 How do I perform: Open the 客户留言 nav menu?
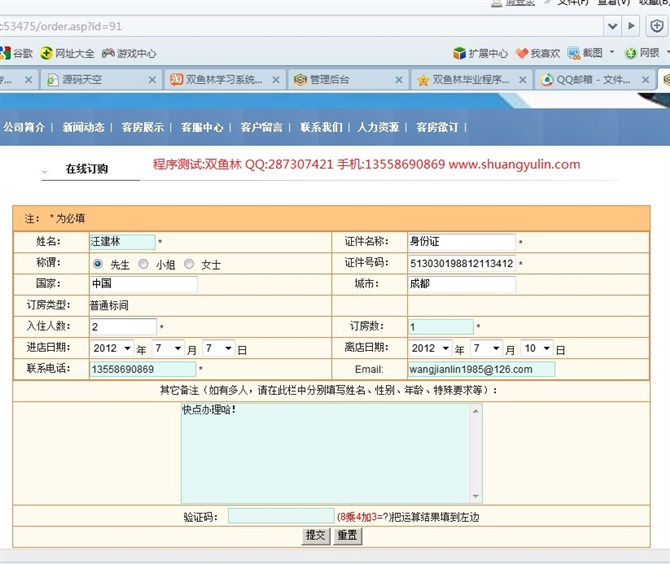261,127
